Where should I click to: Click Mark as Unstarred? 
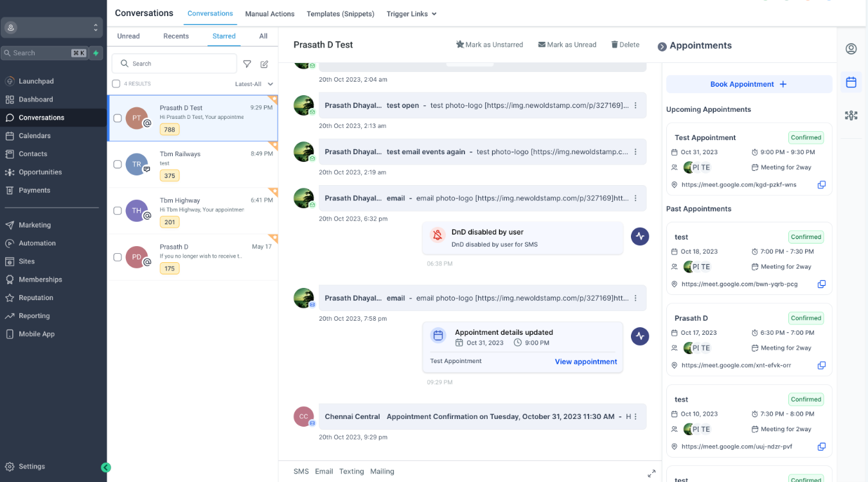490,45
